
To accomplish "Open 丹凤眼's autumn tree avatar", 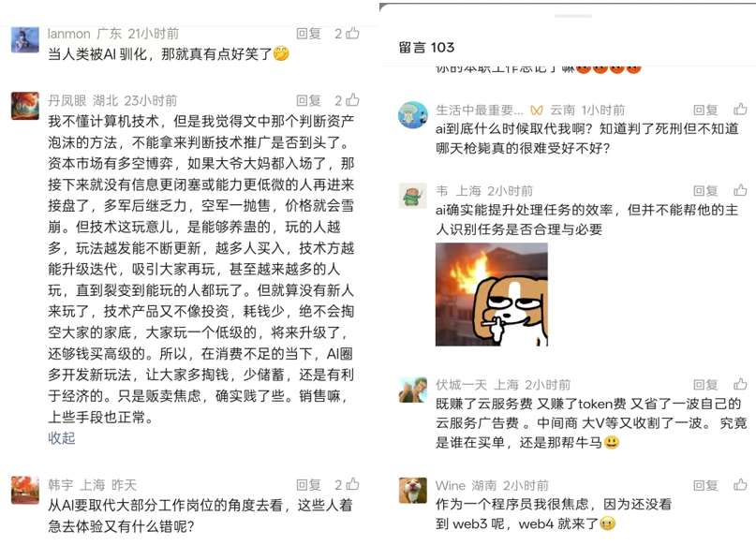I will click(x=25, y=106).
